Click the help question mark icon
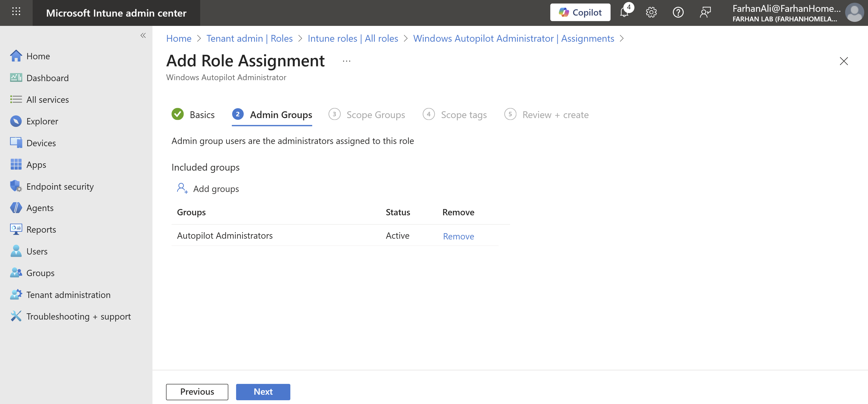The height and width of the screenshot is (404, 868). point(678,13)
